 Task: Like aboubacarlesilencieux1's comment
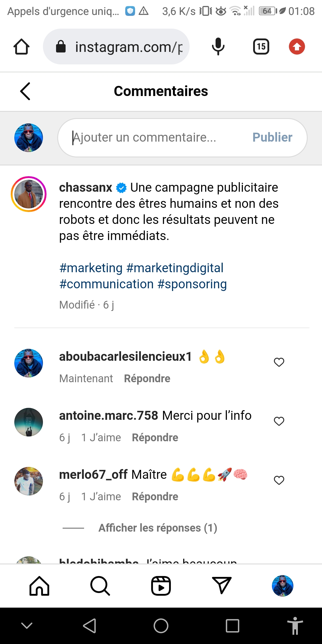[279, 362]
